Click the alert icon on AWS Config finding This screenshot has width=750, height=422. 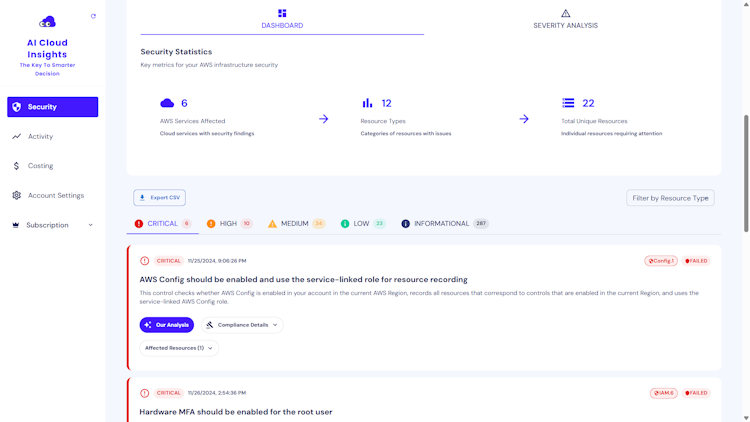[144, 261]
